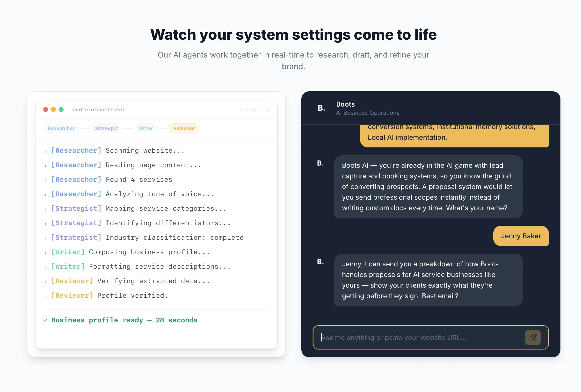Click the Analyzing tone of voice log text

pyautogui.click(x=160, y=194)
